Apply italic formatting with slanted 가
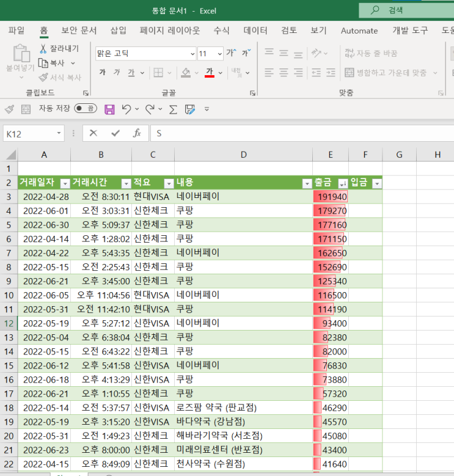The image size is (454, 476). pyautogui.click(x=117, y=72)
